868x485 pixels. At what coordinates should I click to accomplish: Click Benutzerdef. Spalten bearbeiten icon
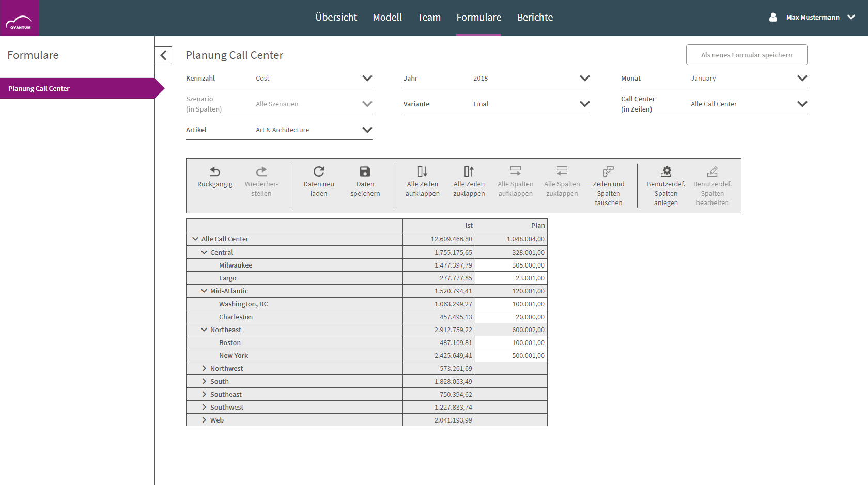tap(712, 171)
